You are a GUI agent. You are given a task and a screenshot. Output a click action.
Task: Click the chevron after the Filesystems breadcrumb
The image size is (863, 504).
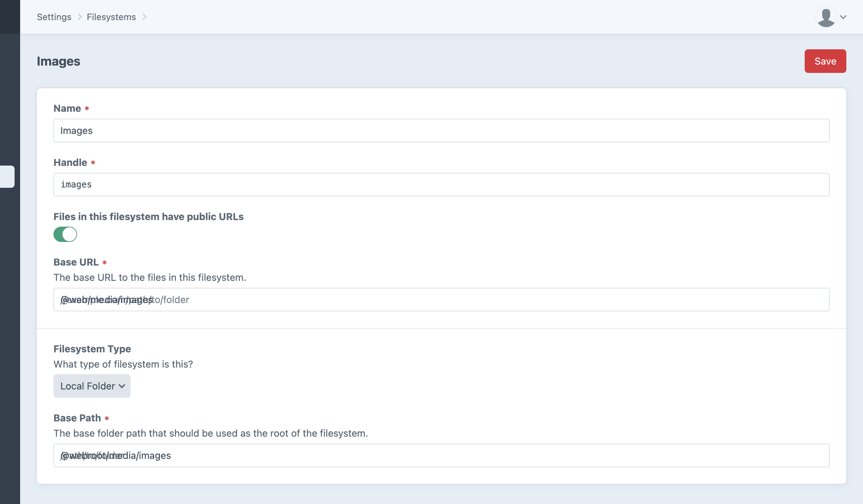145,17
